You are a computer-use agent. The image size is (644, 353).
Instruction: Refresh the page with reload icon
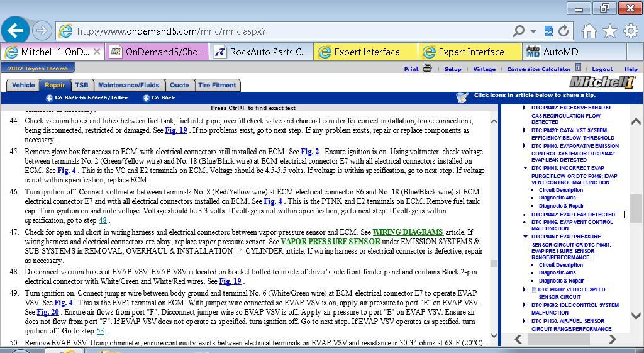pyautogui.click(x=563, y=31)
